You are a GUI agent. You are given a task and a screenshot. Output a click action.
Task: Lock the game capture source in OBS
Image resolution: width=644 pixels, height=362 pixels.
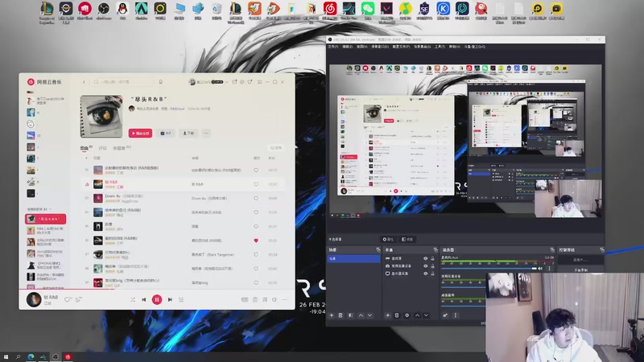tap(432, 258)
